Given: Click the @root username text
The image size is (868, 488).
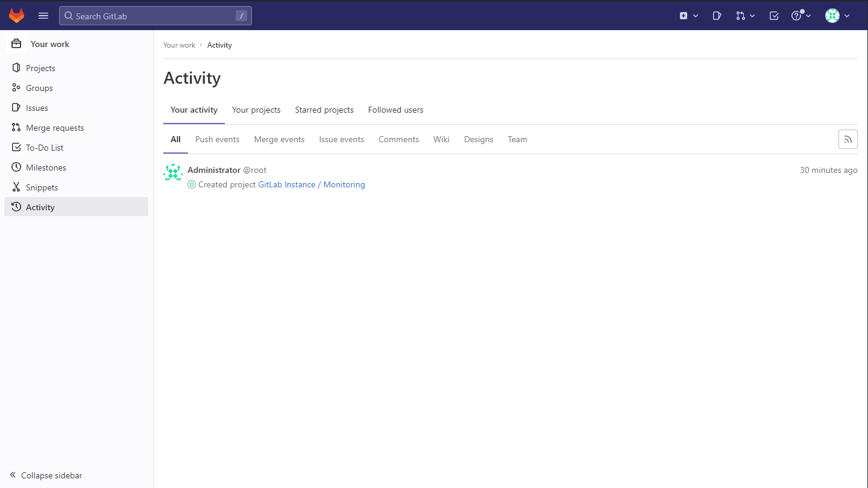Looking at the screenshot, I should (255, 170).
